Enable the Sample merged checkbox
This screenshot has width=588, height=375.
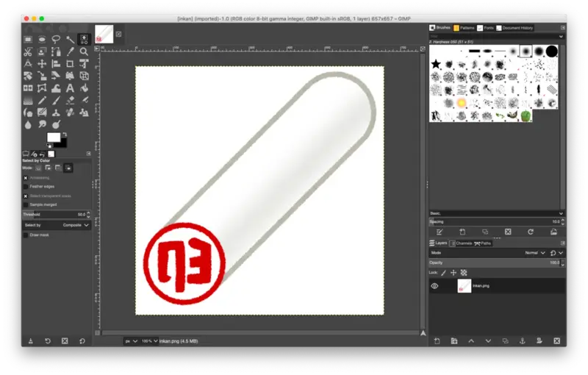[x=26, y=204]
